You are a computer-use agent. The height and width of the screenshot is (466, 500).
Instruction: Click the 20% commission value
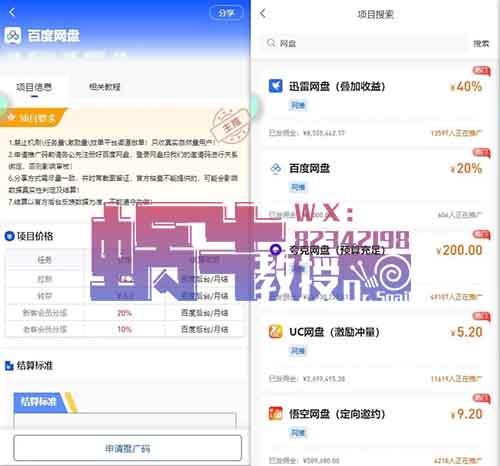pos(466,168)
